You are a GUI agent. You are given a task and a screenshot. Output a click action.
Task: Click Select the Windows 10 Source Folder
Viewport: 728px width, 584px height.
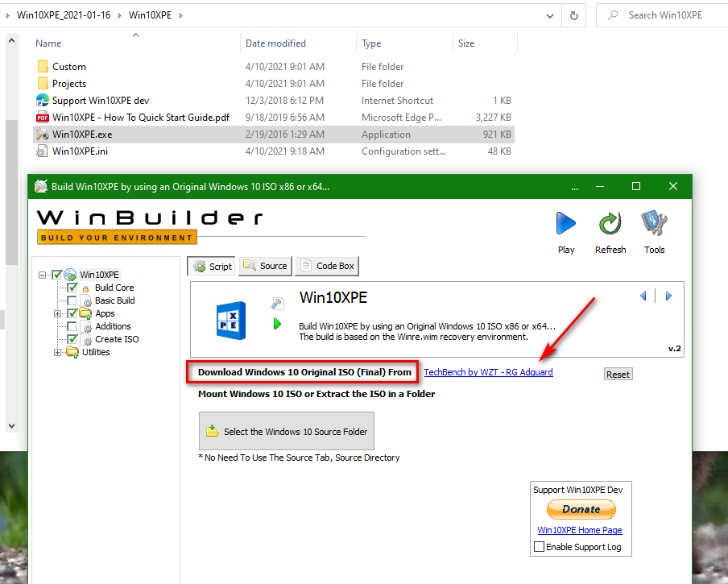point(287,431)
